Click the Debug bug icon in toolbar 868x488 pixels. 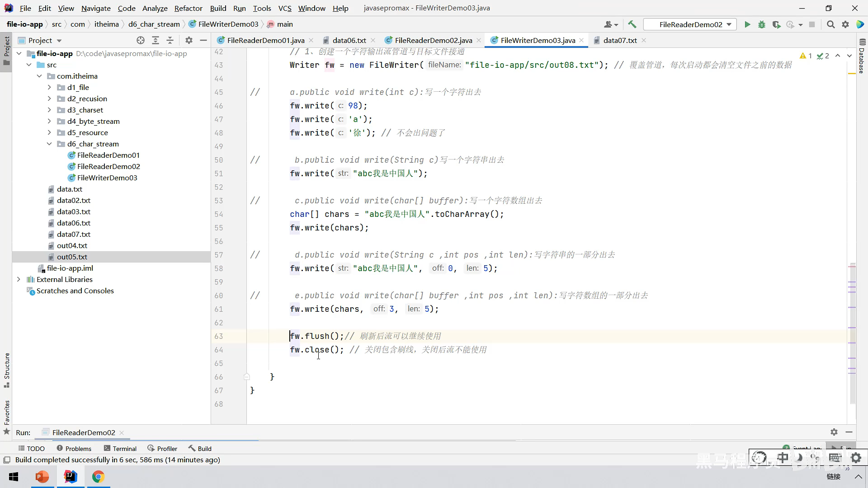coord(762,24)
